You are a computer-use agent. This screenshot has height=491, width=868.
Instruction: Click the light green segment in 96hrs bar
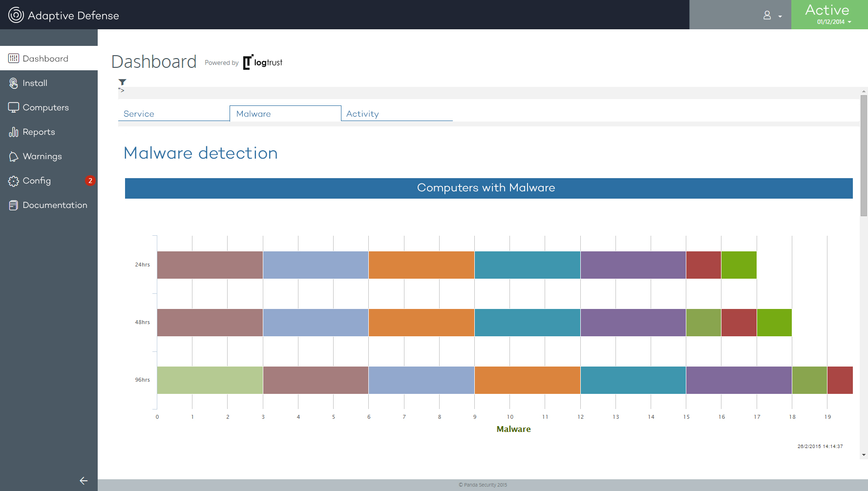pyautogui.click(x=210, y=380)
